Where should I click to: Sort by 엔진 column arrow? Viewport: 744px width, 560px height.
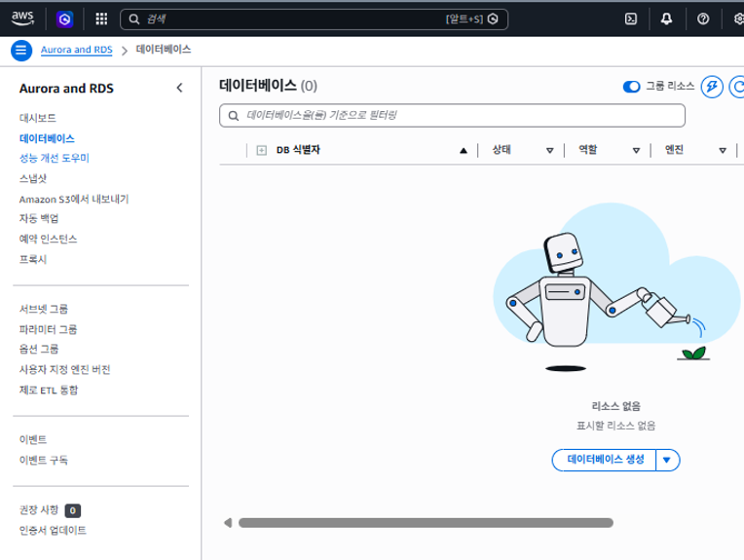[723, 150]
